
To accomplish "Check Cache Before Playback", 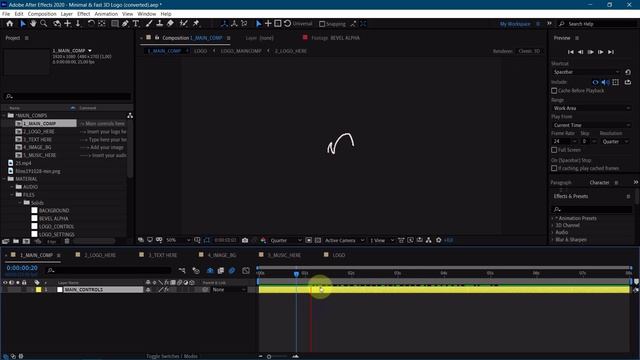I will coord(554,91).
